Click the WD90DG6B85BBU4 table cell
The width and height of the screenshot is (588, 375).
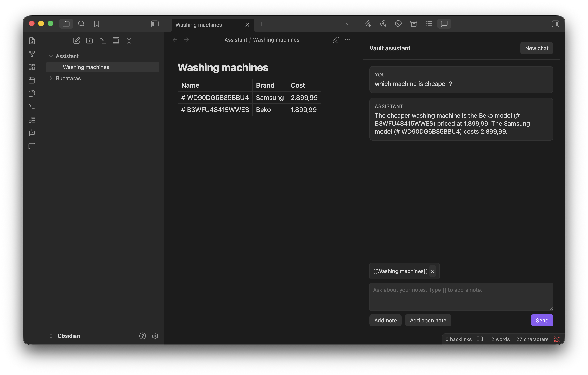tap(215, 97)
